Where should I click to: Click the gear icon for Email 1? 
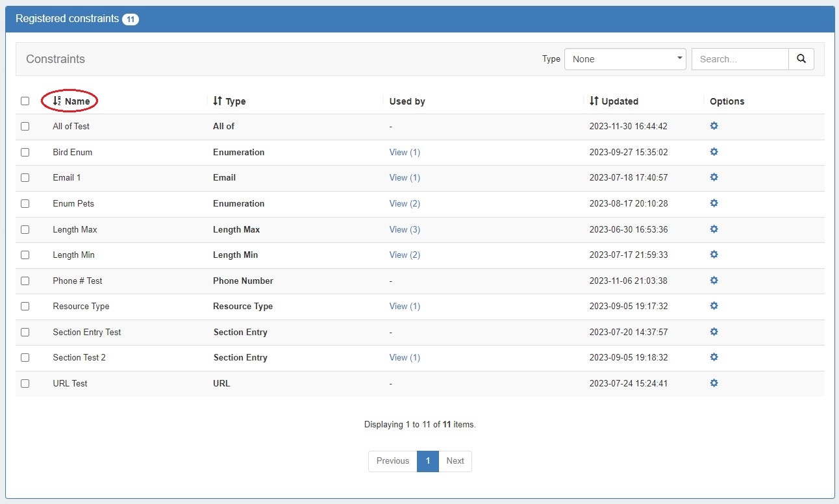(714, 177)
